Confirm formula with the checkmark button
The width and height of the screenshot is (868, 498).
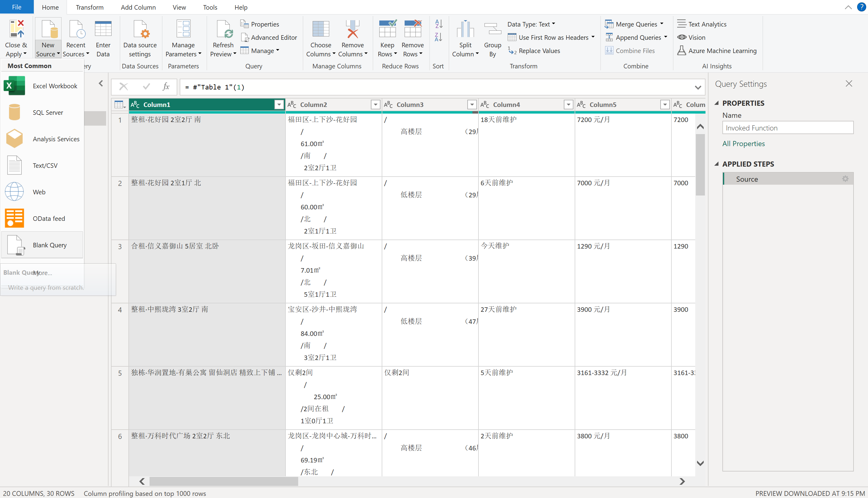click(147, 87)
